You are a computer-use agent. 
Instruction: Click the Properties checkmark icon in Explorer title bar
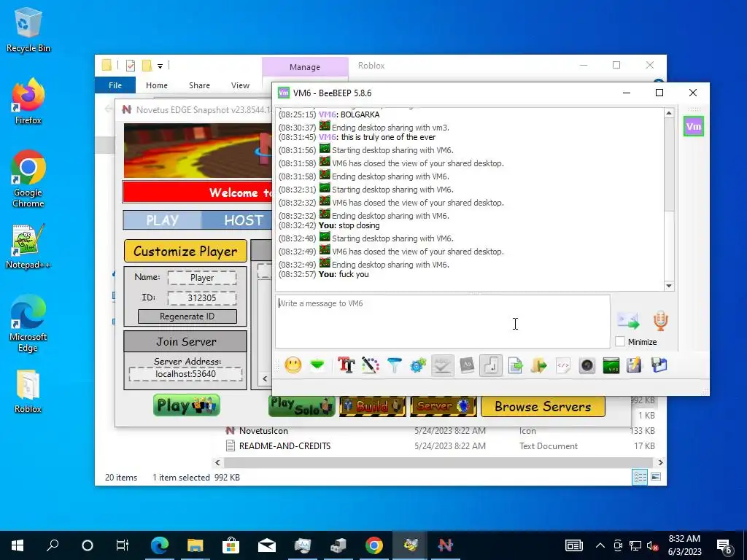(130, 65)
